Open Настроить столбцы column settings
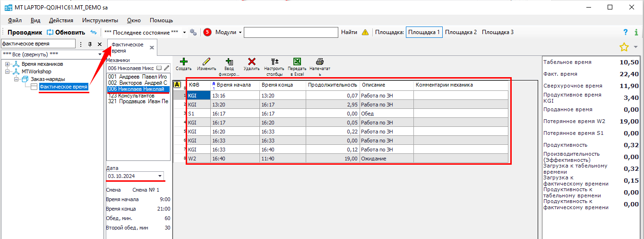 [x=274, y=62]
